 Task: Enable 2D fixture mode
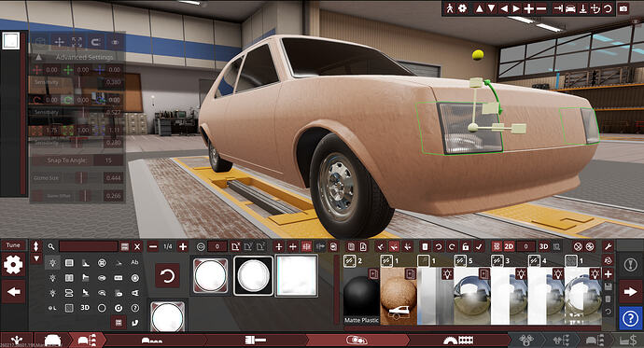click(x=509, y=246)
